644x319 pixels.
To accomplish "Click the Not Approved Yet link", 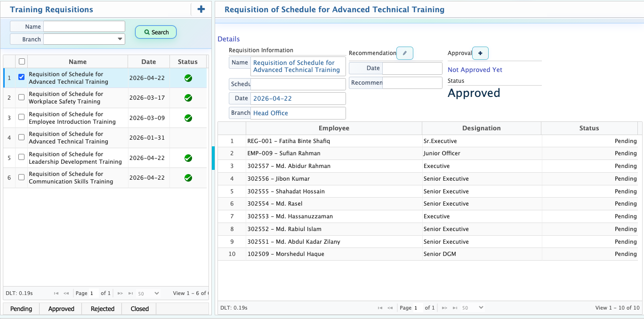I will (x=475, y=70).
